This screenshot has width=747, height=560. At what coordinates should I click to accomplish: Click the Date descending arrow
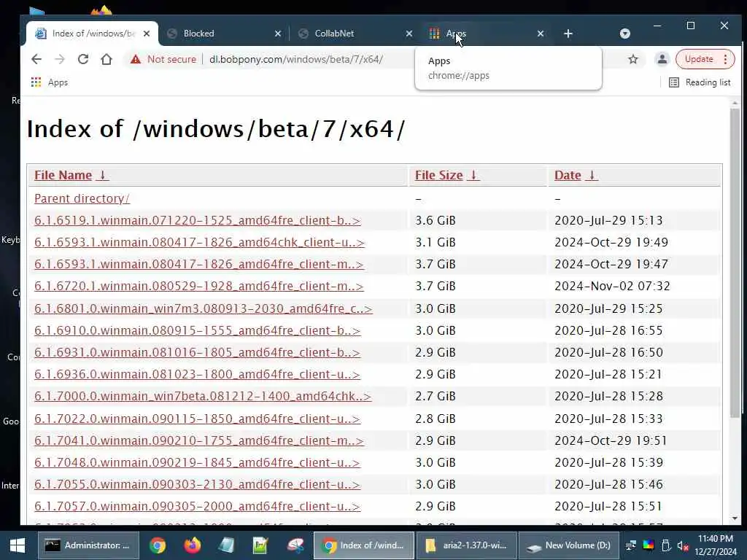591,175
